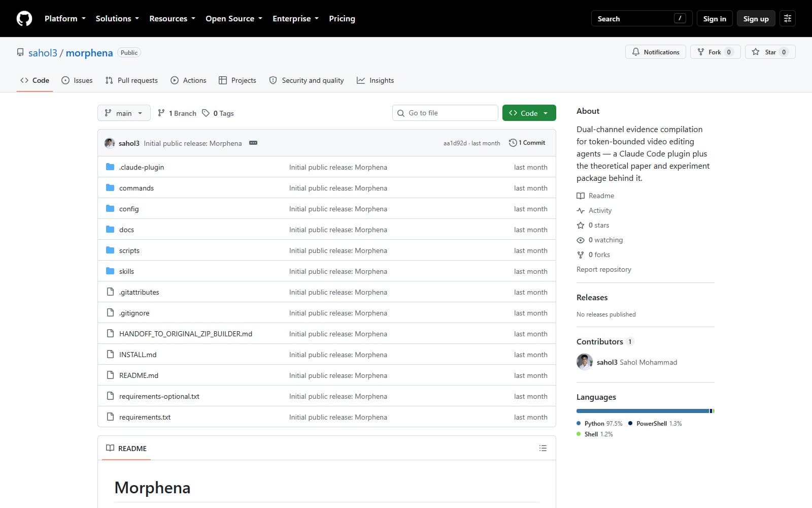812x508 pixels.
Task: Click the ellipsis to expand commit message
Action: click(x=253, y=143)
